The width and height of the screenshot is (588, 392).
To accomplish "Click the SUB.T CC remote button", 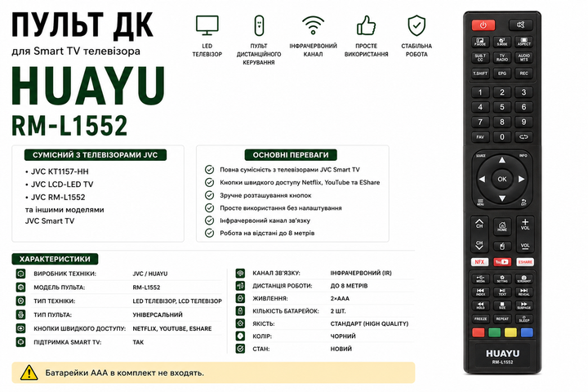I will pos(480,57).
